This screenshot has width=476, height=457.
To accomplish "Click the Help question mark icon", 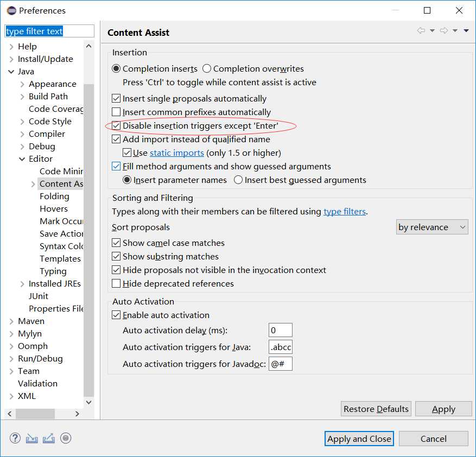I will (15, 438).
